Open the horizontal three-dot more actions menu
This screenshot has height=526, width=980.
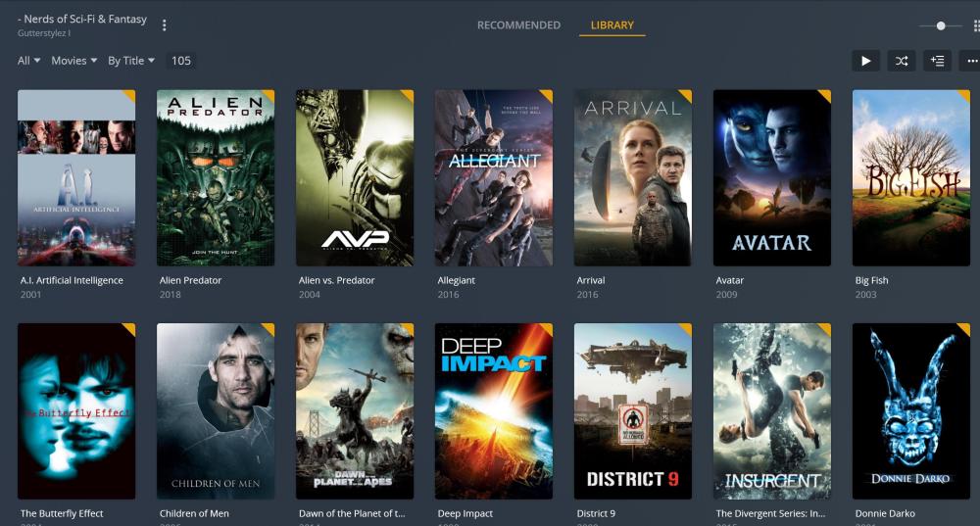point(972,61)
